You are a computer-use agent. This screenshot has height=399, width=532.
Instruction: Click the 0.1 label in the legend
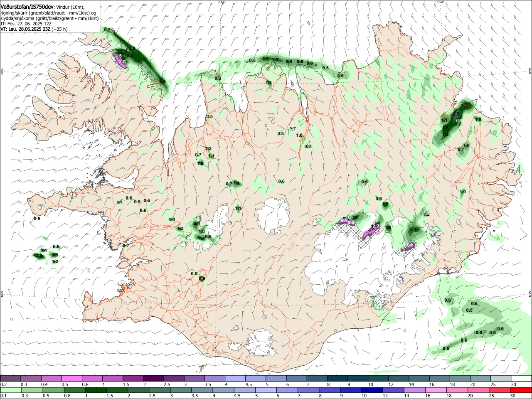pyautogui.click(x=3, y=396)
